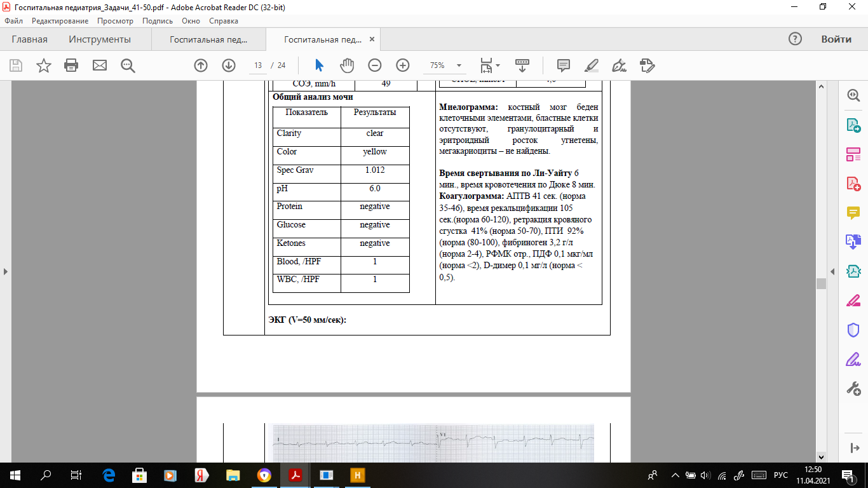This screenshot has height=488, width=868.
Task: Open Export PDF tool in sidebar
Action: click(853, 125)
